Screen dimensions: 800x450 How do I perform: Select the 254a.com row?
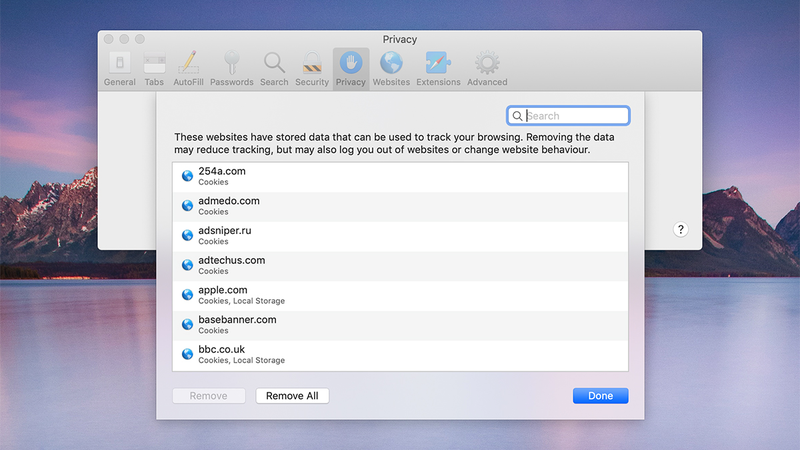[401, 177]
